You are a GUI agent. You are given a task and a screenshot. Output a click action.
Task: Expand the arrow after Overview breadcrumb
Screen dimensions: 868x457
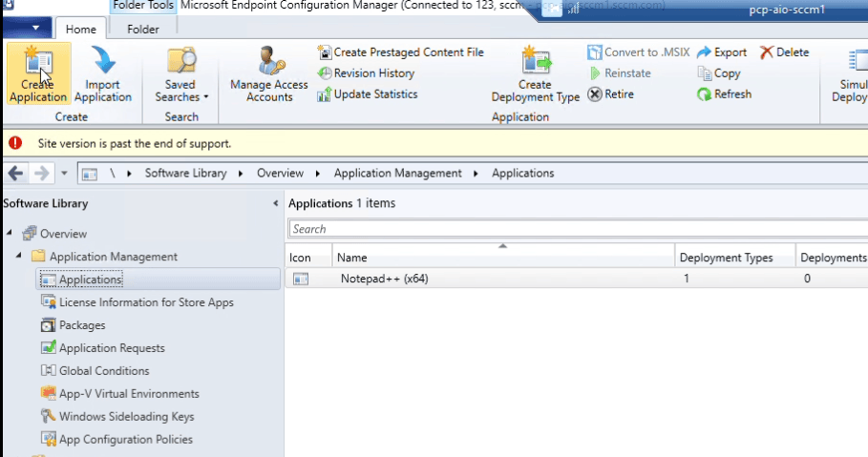(x=318, y=174)
